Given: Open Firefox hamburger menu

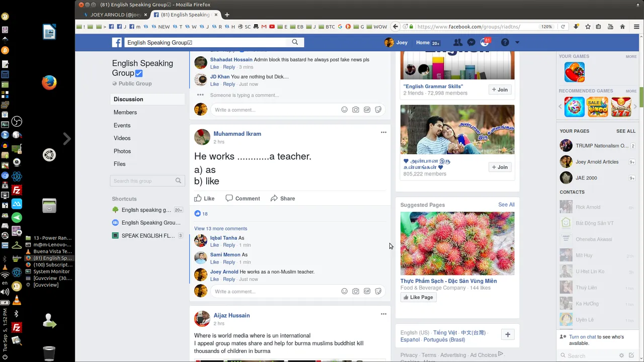Looking at the screenshot, I should tap(636, 27).
